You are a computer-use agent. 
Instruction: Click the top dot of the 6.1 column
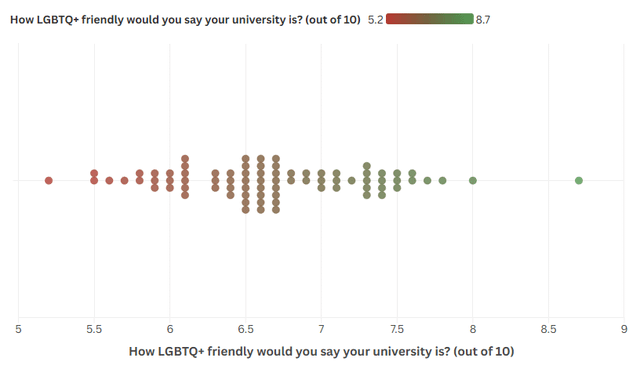[185, 159]
